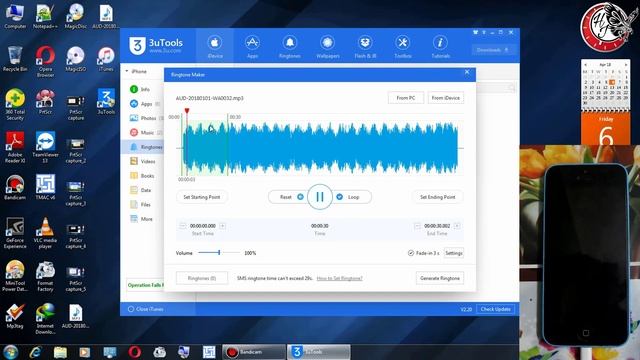The width and height of the screenshot is (640, 360).
Task: Select Videos in the sidebar
Action: coord(143,161)
